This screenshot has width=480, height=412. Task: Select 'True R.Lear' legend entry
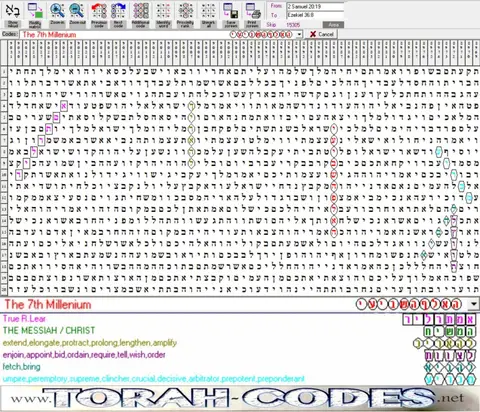pos(24,319)
